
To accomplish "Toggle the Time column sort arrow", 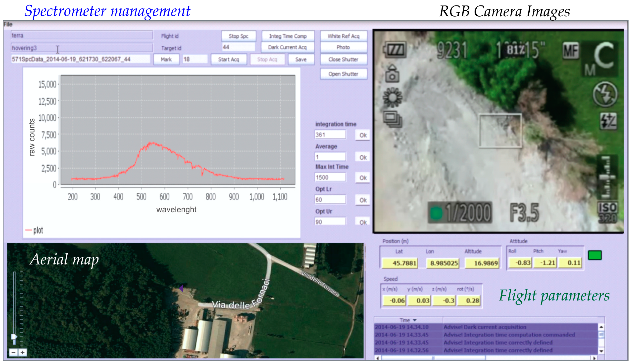I will coord(415,320).
